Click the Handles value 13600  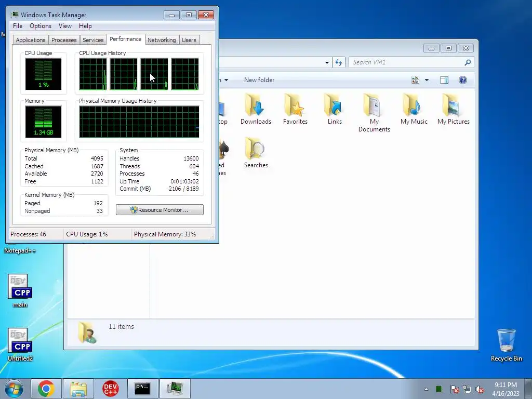(x=191, y=158)
